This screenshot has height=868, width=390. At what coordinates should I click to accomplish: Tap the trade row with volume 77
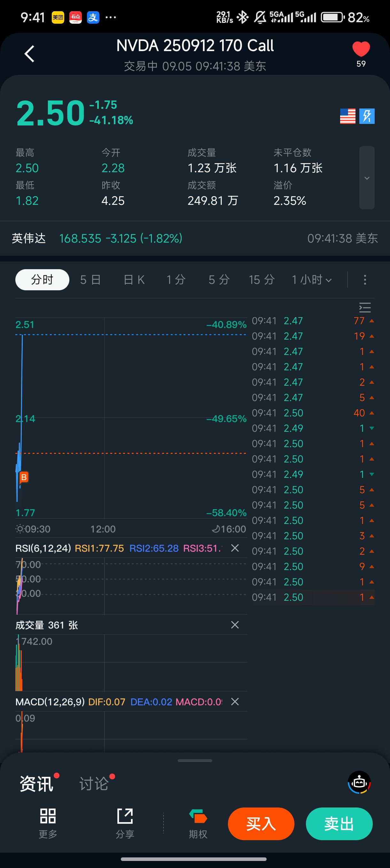[x=313, y=321]
